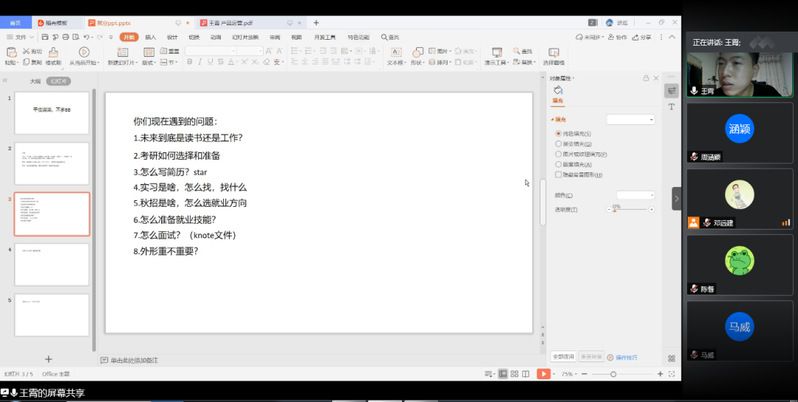Click the notes placeholder below slide
This screenshot has height=402, width=798.
point(134,360)
